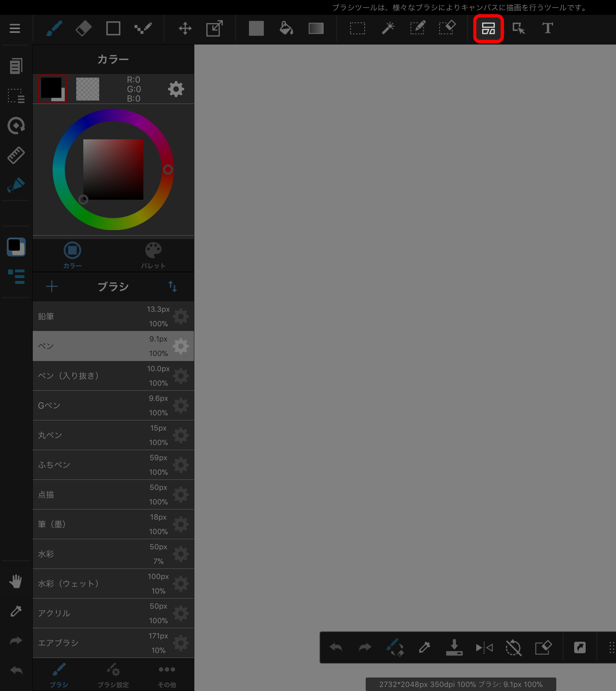The image size is (616, 691).
Task: Select the Text tool
Action: point(547,28)
